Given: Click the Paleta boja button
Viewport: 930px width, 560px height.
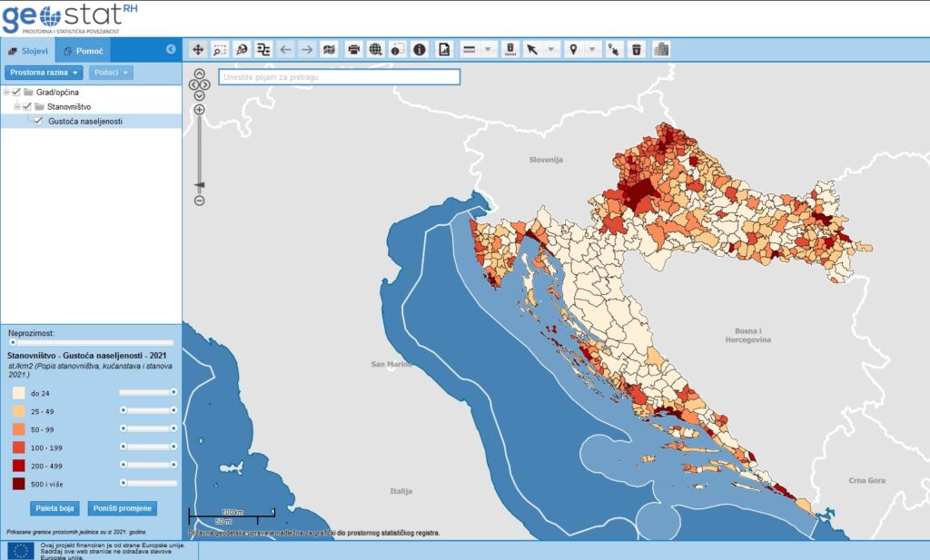Looking at the screenshot, I should [55, 508].
